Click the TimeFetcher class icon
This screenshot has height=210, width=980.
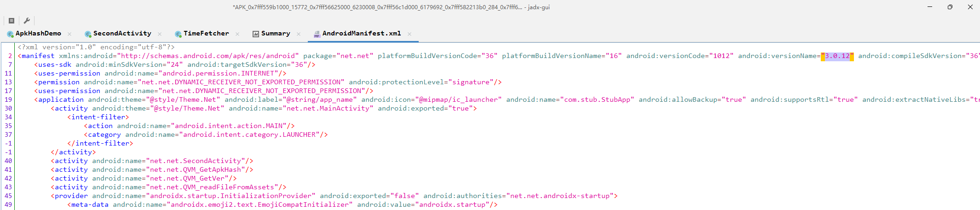pos(178,34)
